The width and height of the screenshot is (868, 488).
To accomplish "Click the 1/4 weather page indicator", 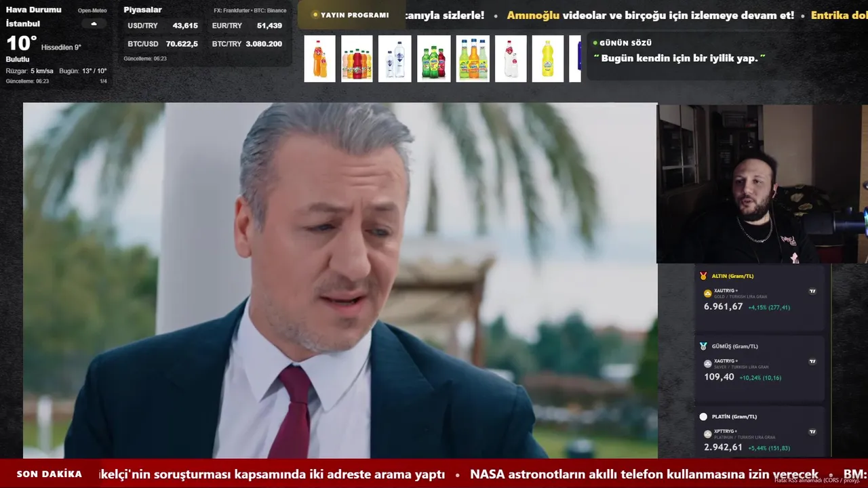I will 103,81.
